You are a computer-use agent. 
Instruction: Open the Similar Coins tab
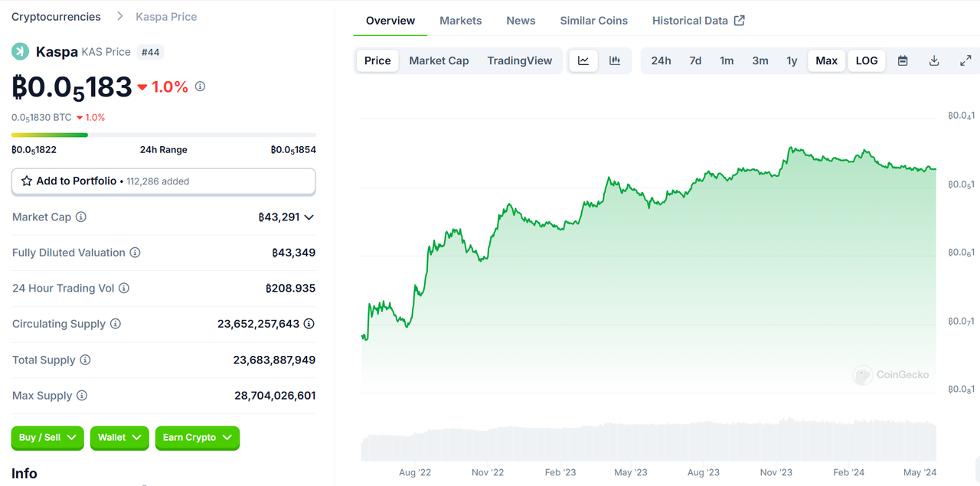[x=594, y=21]
